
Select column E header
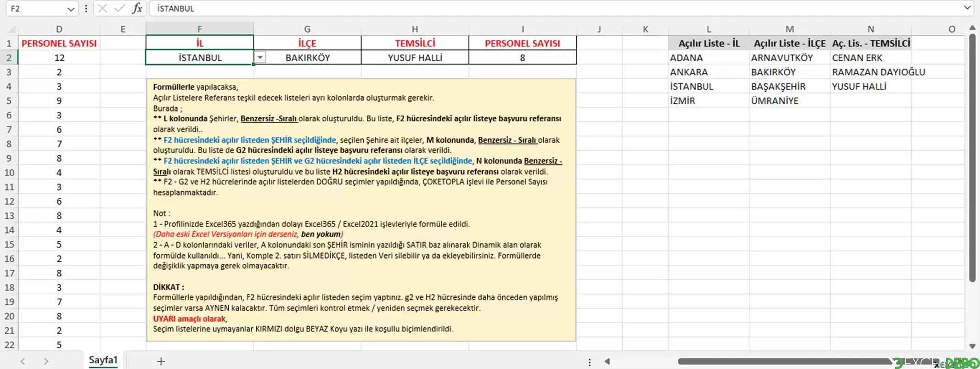123,29
